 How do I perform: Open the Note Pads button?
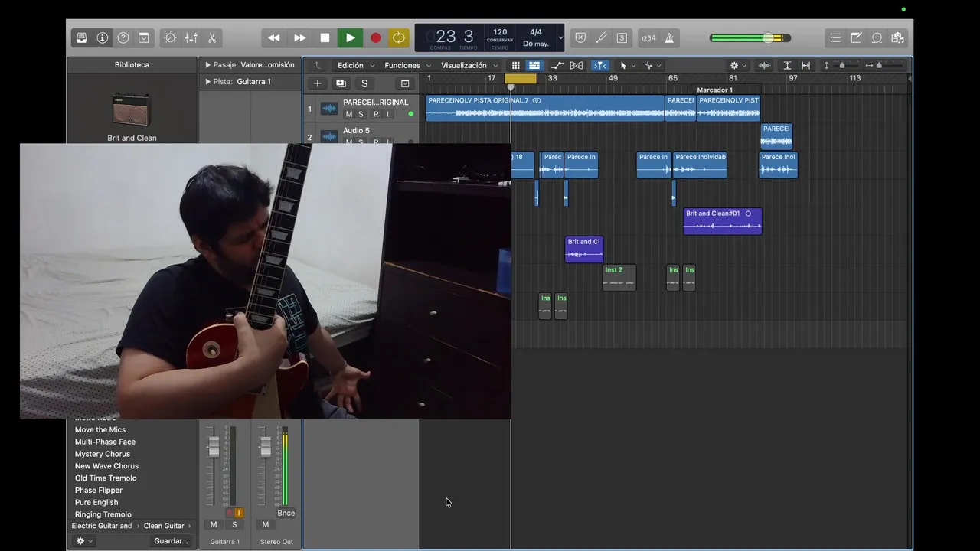[x=856, y=37]
